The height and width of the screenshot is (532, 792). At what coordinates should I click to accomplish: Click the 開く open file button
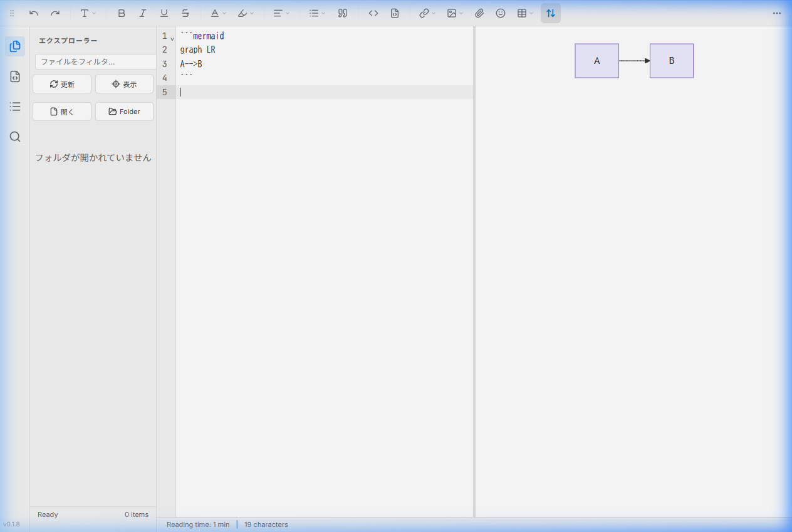tap(62, 112)
